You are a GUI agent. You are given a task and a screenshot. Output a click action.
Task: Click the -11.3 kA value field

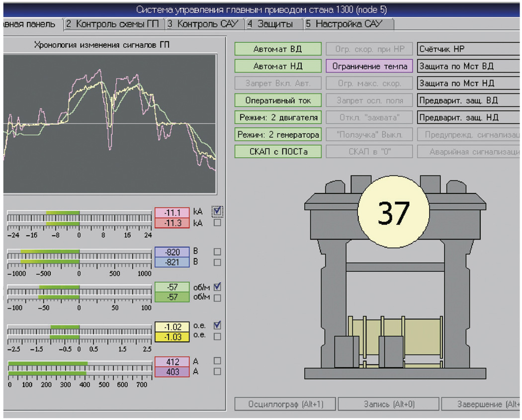point(172,223)
